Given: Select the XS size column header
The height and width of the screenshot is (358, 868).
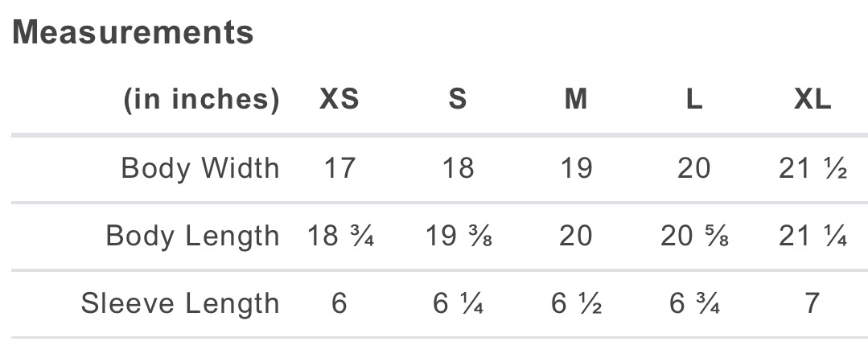Looking at the screenshot, I should coord(339,100).
